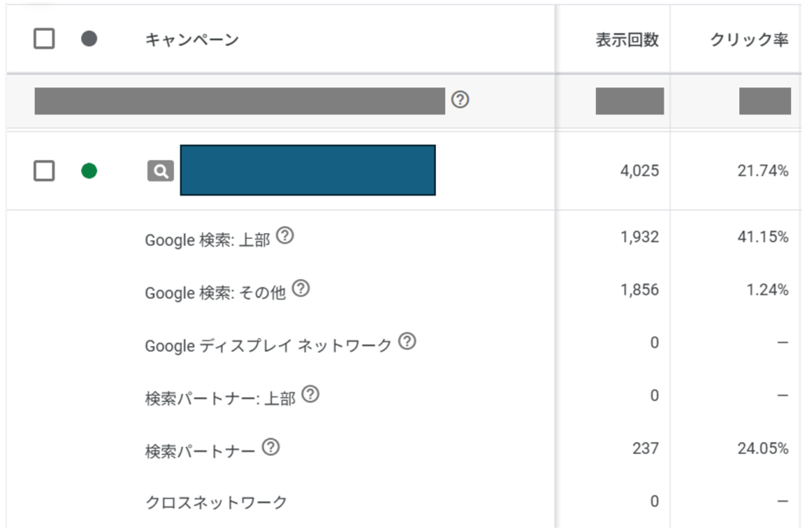
Task: Open help icon for Google ディスプレイ ネットワーク
Action: click(407, 341)
